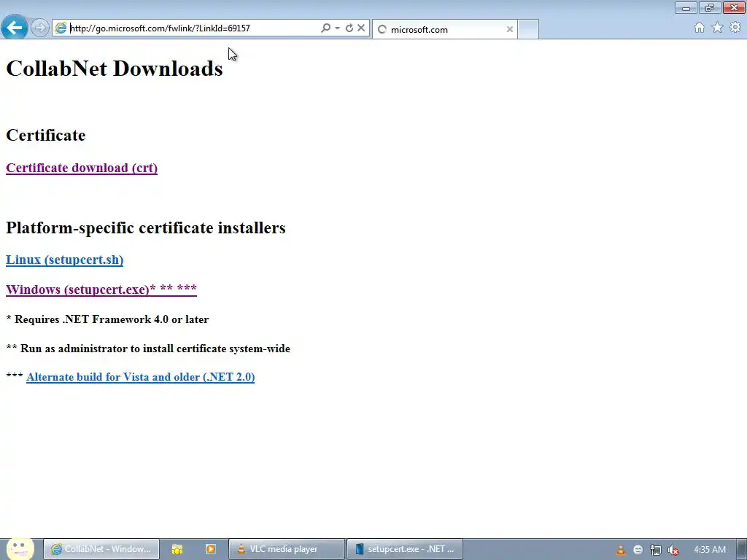The height and width of the screenshot is (560, 747).
Task: Open a new tab with the blank tab button
Action: [x=528, y=29]
